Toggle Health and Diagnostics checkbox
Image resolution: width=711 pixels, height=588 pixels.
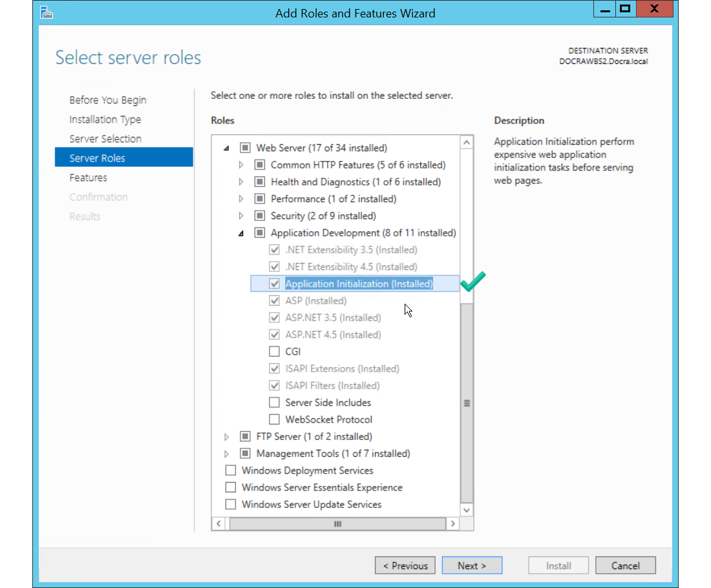(260, 182)
